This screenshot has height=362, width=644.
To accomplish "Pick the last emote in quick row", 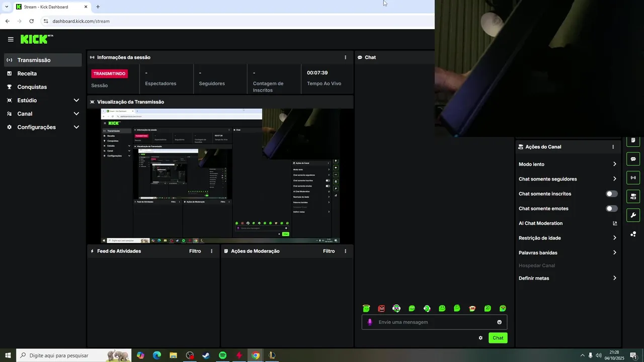I will pyautogui.click(x=503, y=308).
